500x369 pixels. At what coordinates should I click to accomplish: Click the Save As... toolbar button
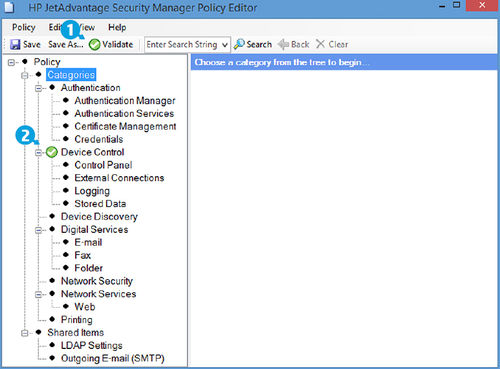tap(66, 44)
